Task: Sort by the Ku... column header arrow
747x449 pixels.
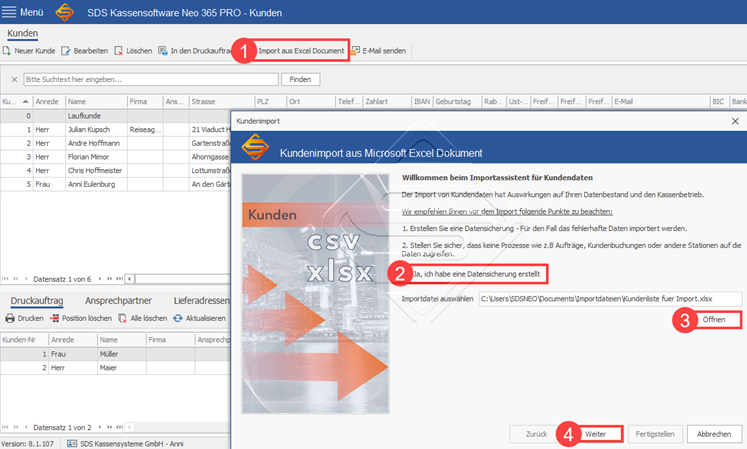Action: click(x=25, y=102)
